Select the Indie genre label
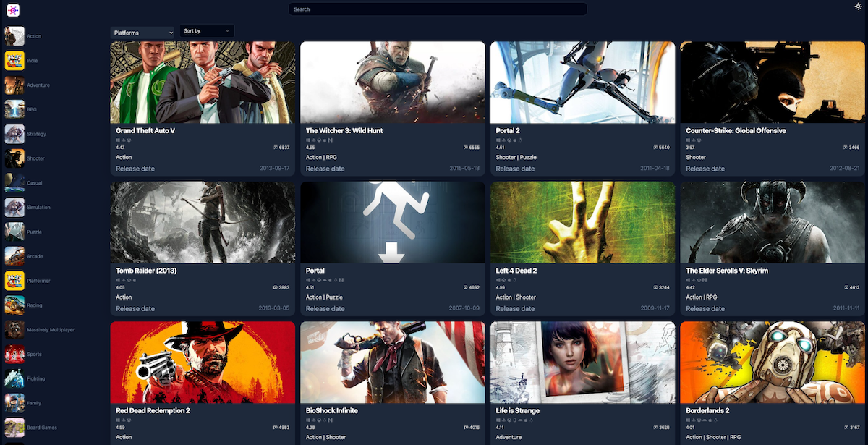 33,61
